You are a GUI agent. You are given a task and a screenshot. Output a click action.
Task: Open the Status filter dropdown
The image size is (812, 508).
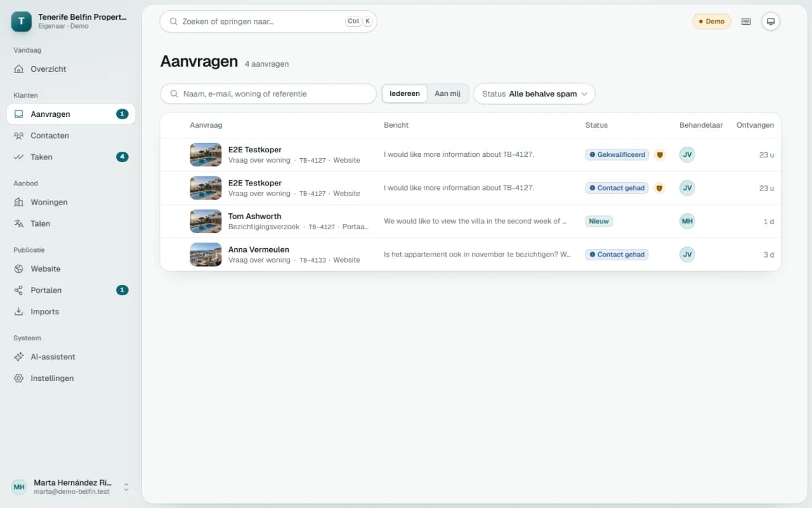(534, 94)
